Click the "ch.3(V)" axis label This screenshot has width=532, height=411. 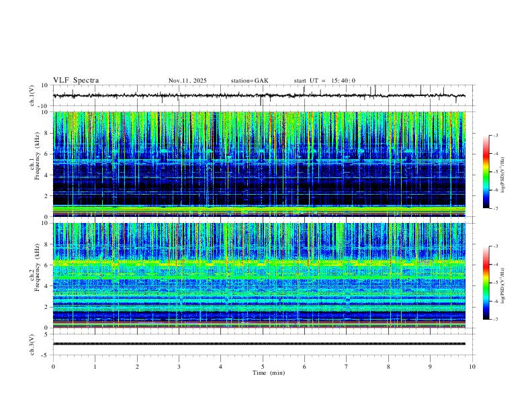coord(32,345)
